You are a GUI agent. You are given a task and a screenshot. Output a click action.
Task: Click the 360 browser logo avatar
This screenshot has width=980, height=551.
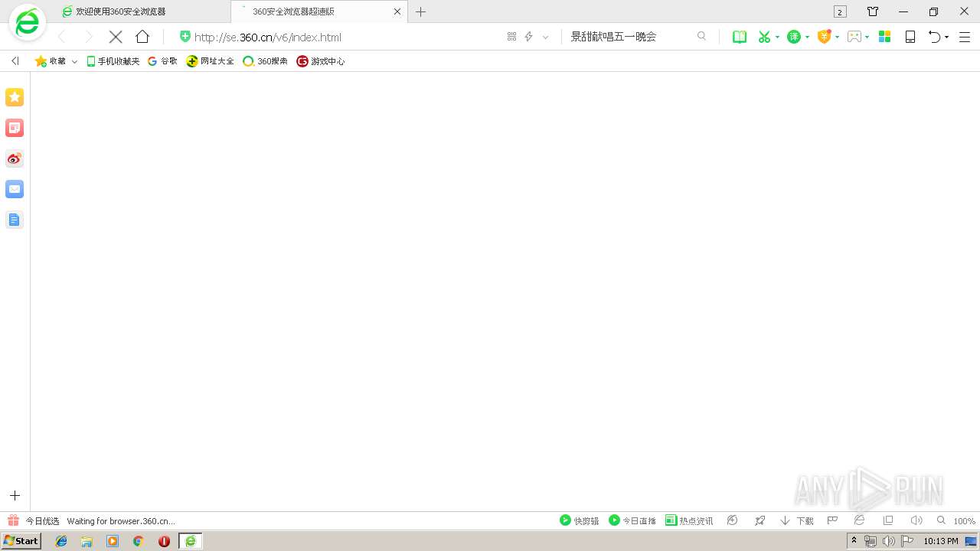click(x=28, y=23)
